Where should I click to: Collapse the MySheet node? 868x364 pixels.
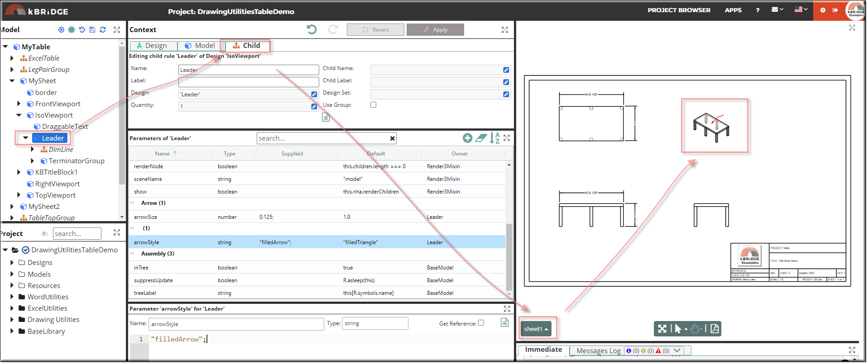(12, 81)
